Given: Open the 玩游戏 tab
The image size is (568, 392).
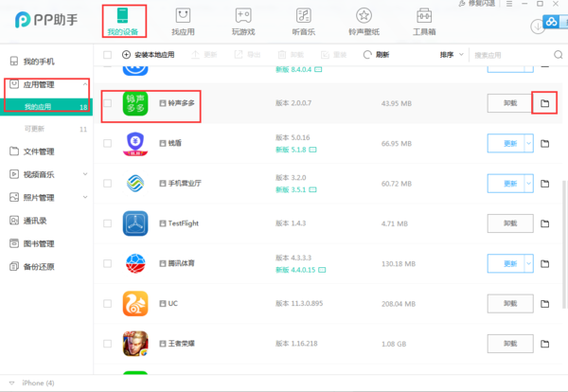Looking at the screenshot, I should (243, 22).
